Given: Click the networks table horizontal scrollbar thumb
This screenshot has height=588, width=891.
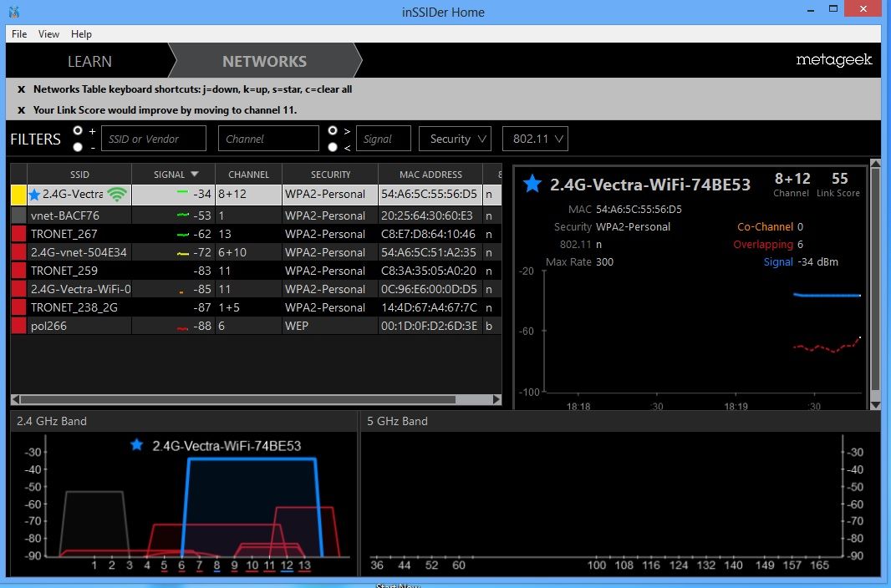Looking at the screenshot, I should 237,399.
